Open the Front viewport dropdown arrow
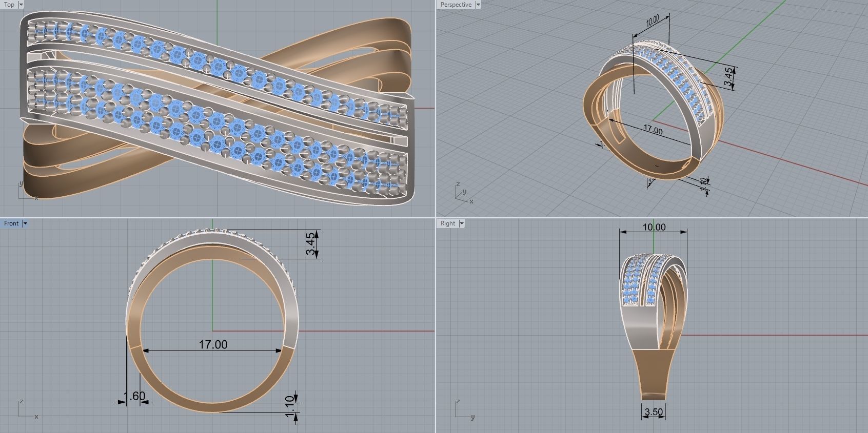Image resolution: width=868 pixels, height=433 pixels. [25, 223]
